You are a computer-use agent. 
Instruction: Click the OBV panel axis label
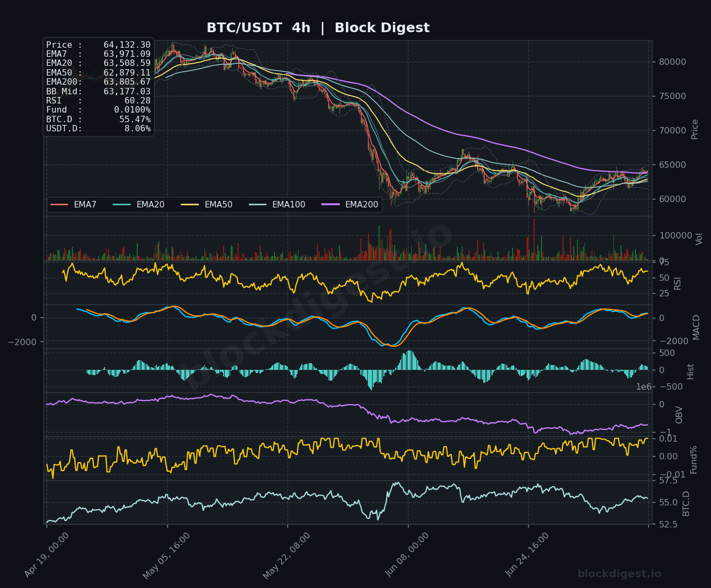pyautogui.click(x=679, y=415)
